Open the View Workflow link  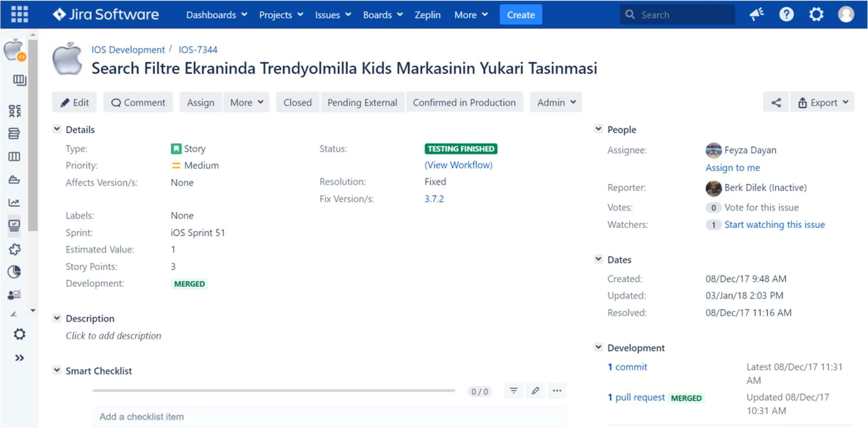click(x=458, y=165)
